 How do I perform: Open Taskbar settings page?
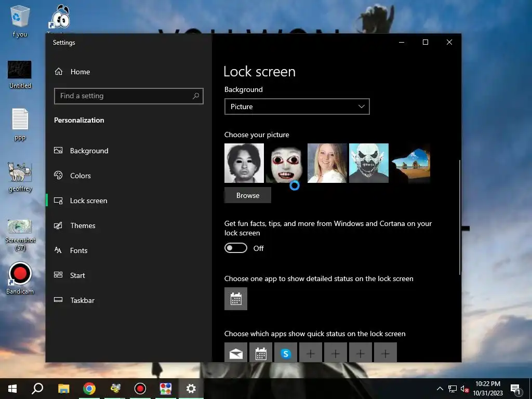pos(74,300)
